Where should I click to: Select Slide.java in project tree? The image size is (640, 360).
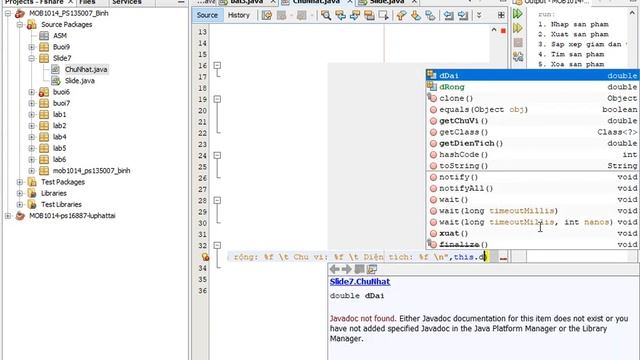point(80,81)
